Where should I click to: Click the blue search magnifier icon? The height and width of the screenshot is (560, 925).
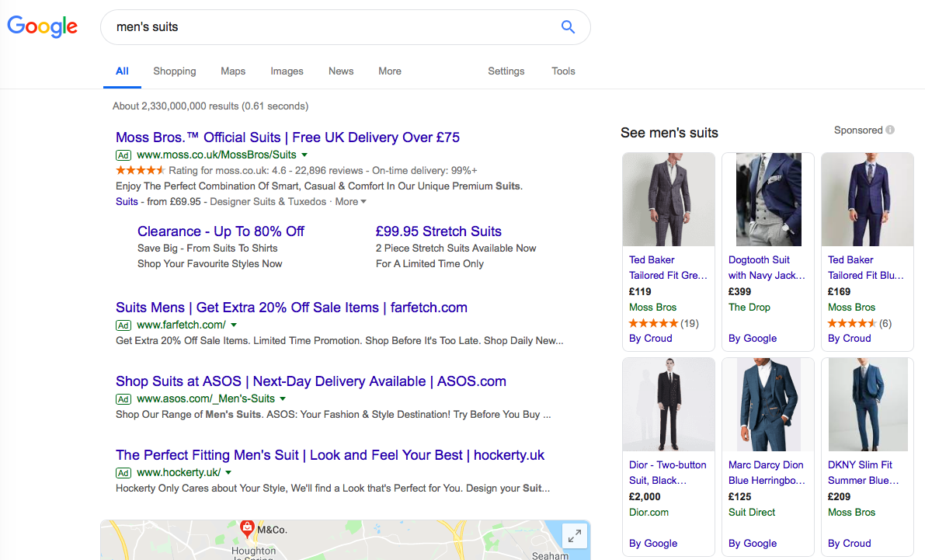click(568, 26)
